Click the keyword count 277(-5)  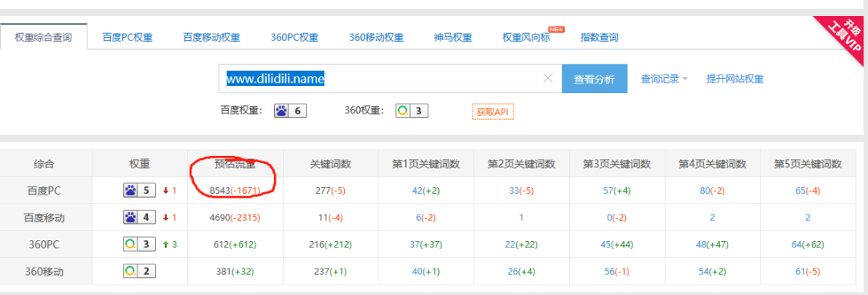(330, 191)
